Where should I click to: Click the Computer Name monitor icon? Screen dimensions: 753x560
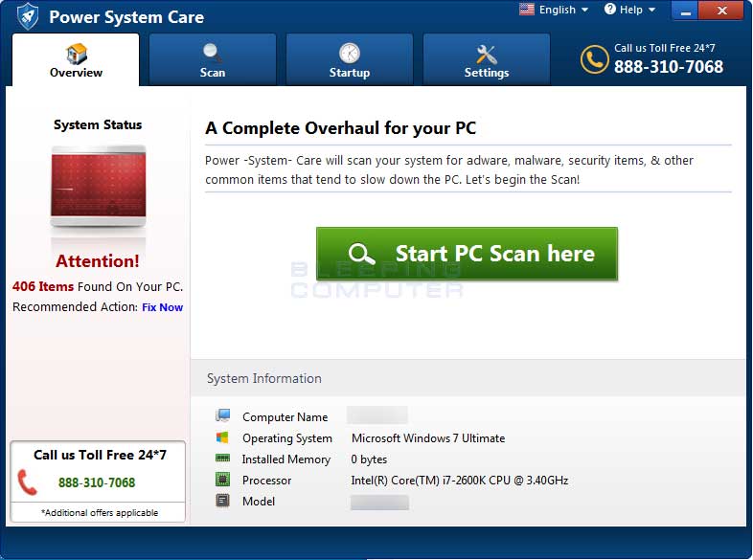tap(223, 416)
